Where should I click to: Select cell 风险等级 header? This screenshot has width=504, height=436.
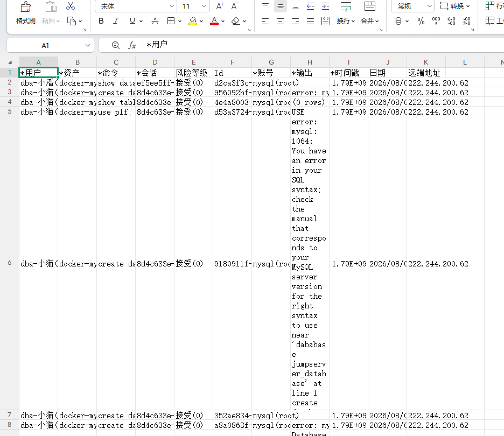[x=193, y=73]
